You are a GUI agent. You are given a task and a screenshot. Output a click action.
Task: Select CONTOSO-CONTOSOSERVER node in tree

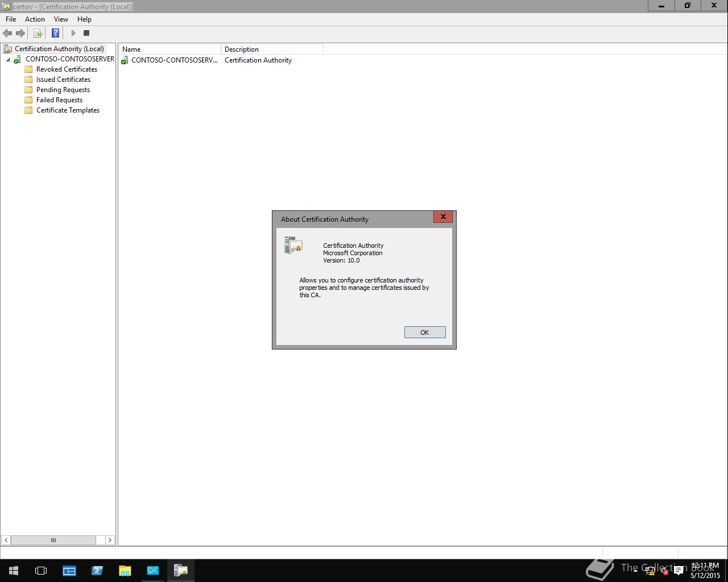[69, 59]
